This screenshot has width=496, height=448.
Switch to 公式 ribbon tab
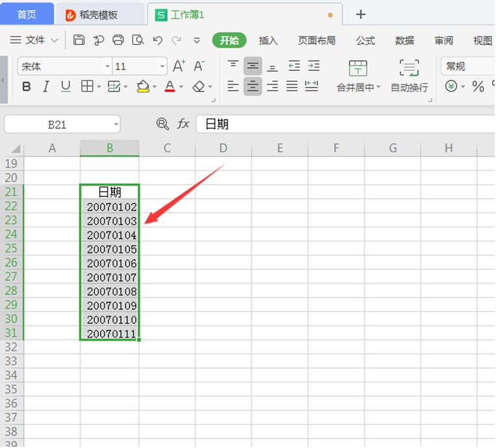366,40
